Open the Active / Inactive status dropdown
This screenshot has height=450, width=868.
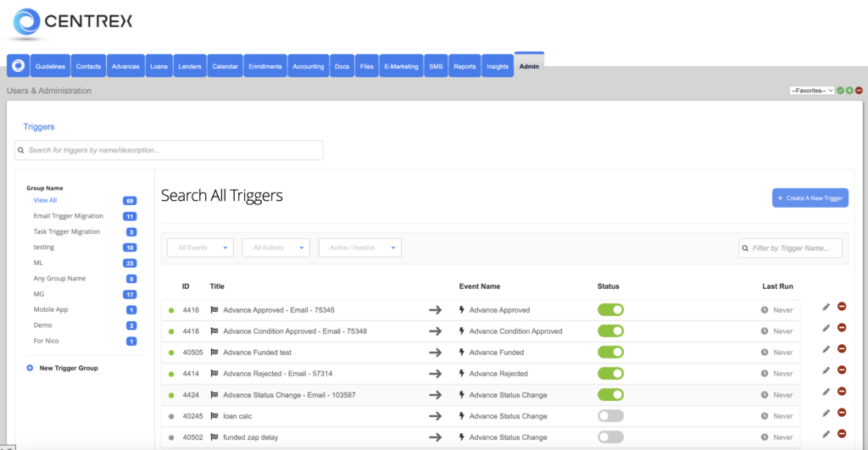359,247
